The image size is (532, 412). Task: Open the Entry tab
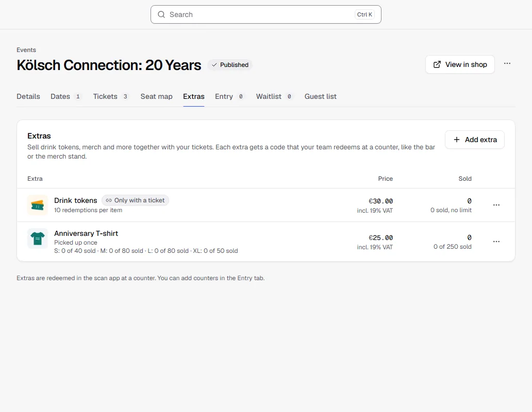(x=230, y=97)
